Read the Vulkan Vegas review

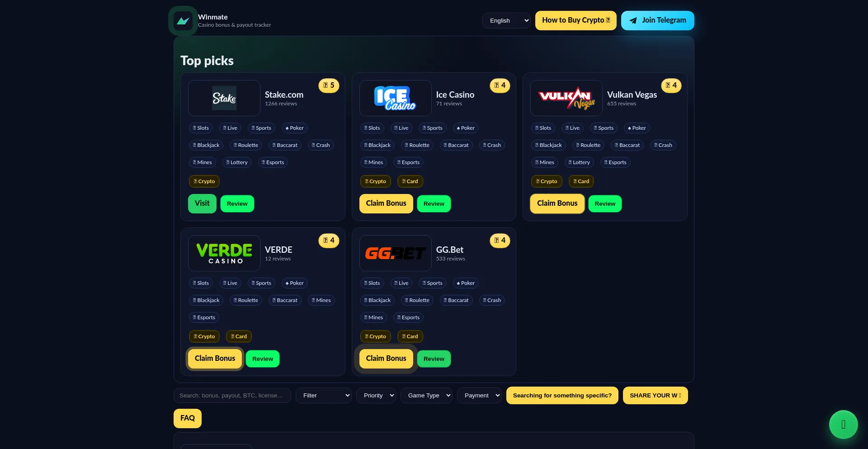point(605,204)
